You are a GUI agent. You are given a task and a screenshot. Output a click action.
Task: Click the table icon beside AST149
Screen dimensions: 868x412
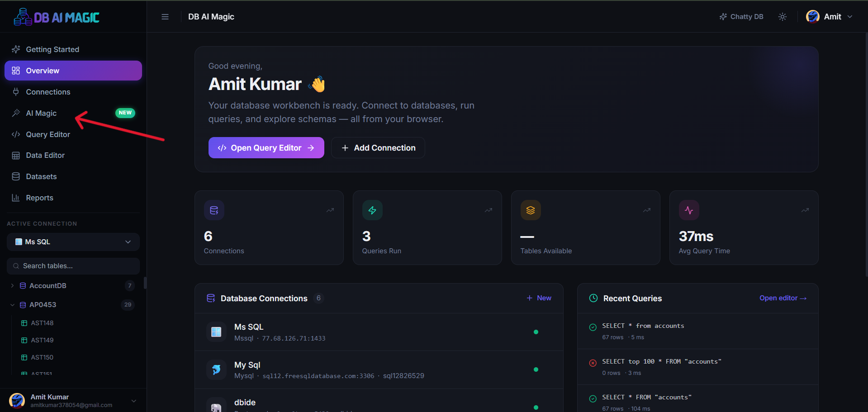24,340
